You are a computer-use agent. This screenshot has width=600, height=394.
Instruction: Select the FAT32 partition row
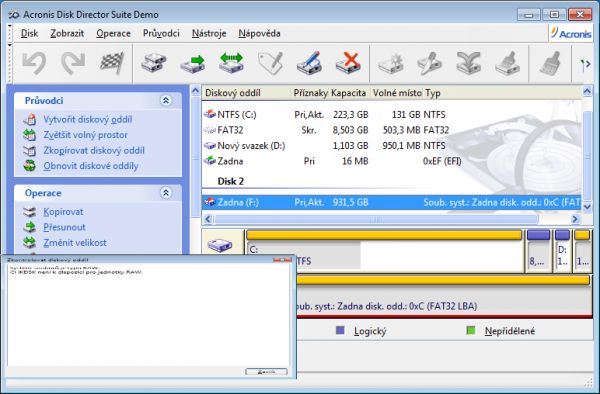tap(391, 130)
